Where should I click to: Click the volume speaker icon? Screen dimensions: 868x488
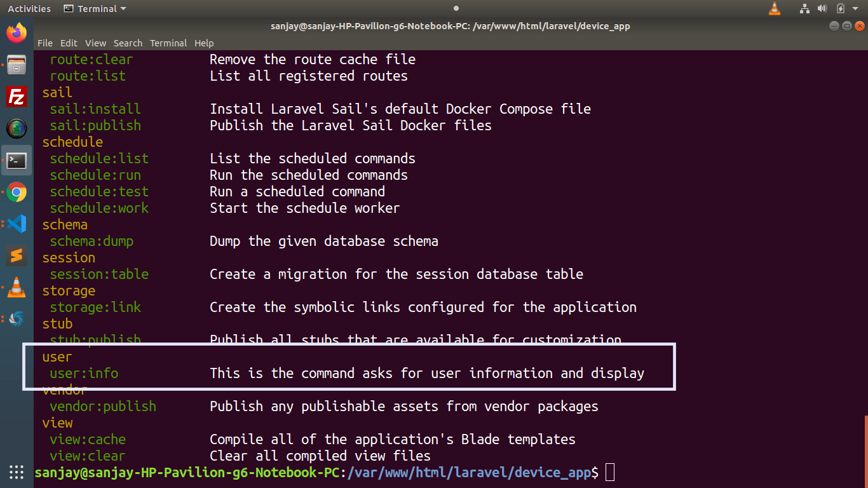coord(822,8)
